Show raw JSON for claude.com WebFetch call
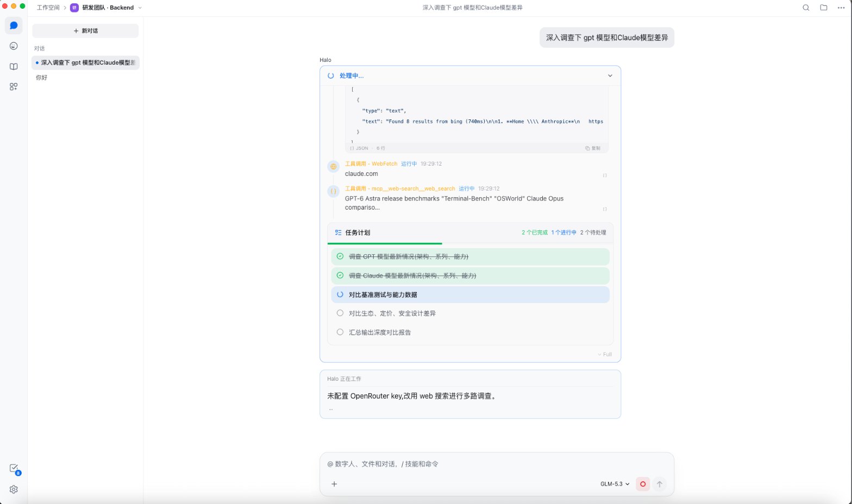This screenshot has width=852, height=504. pyautogui.click(x=605, y=175)
